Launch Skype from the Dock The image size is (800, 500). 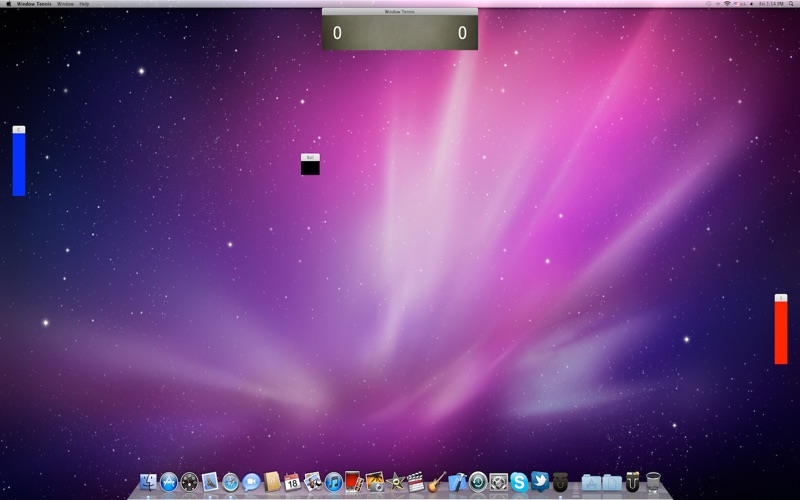click(519, 482)
